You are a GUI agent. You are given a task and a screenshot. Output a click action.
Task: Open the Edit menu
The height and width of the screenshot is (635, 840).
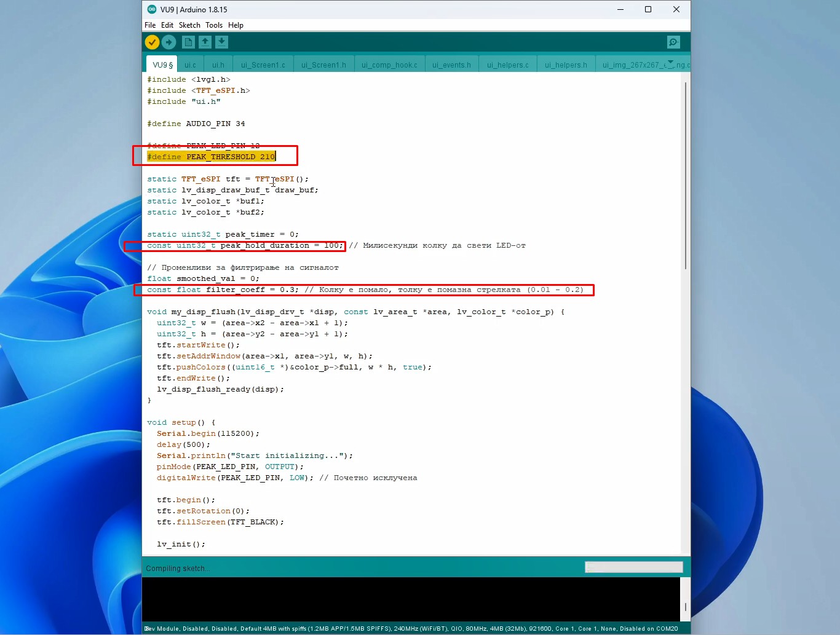pyautogui.click(x=167, y=25)
